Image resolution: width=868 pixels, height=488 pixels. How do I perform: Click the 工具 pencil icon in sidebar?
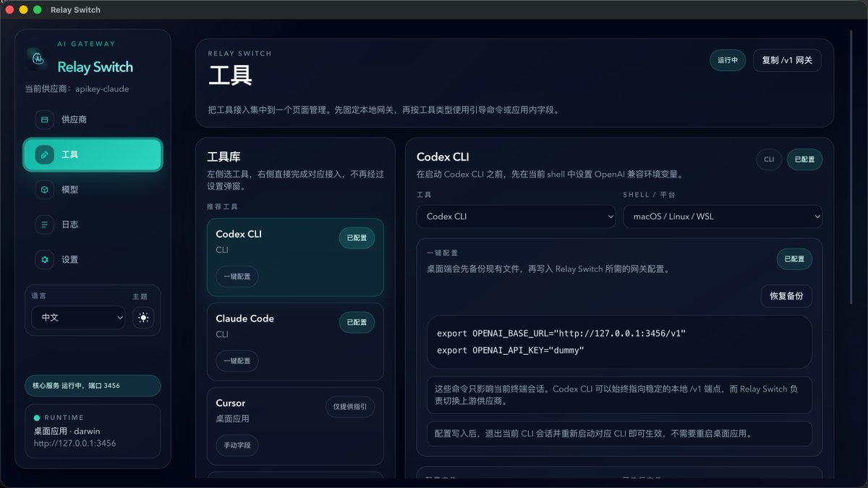[44, 155]
